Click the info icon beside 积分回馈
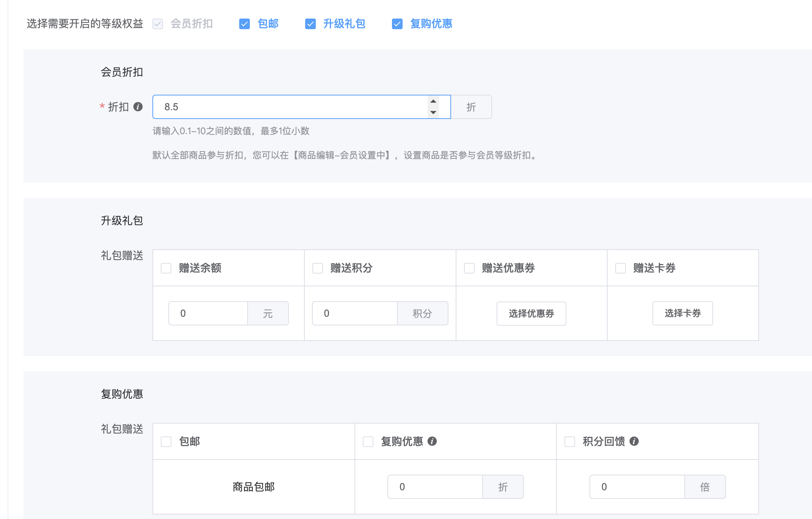This screenshot has height=519, width=812. coord(634,441)
